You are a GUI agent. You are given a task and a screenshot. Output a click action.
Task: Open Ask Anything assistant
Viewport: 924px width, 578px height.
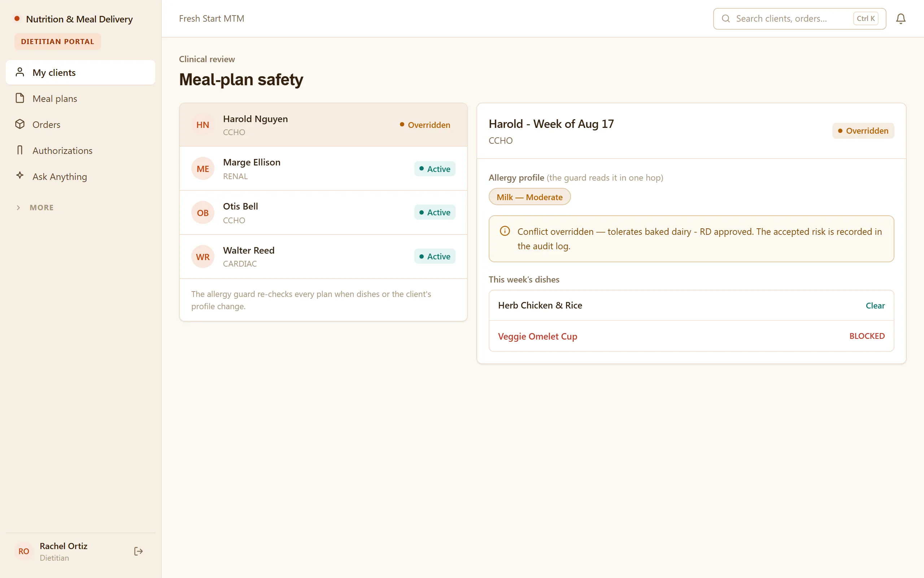(80, 176)
